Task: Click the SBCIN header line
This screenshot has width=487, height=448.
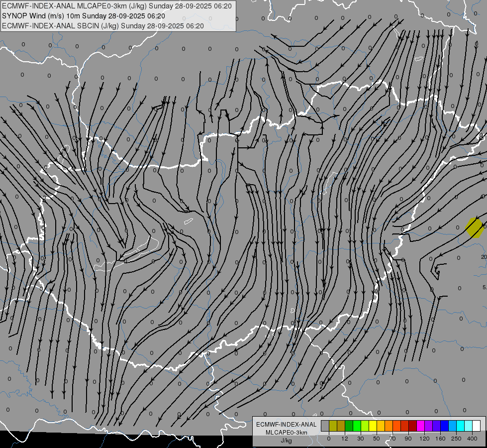Action: coord(103,26)
